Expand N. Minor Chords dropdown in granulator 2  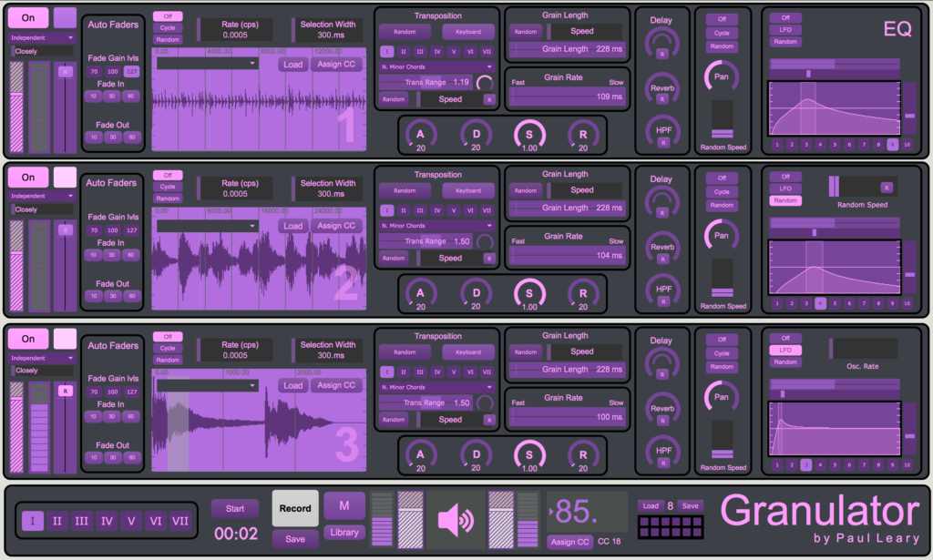tap(436, 226)
